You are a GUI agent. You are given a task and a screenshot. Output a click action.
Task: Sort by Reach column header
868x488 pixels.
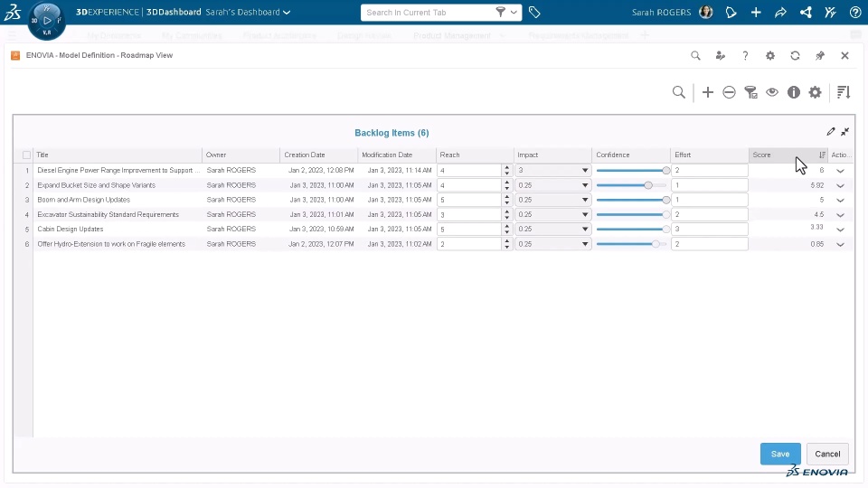475,155
